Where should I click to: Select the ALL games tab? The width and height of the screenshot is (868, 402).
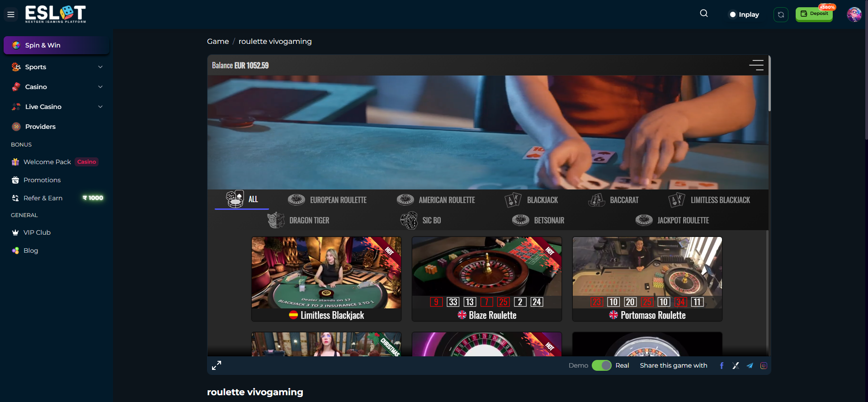pyautogui.click(x=242, y=199)
